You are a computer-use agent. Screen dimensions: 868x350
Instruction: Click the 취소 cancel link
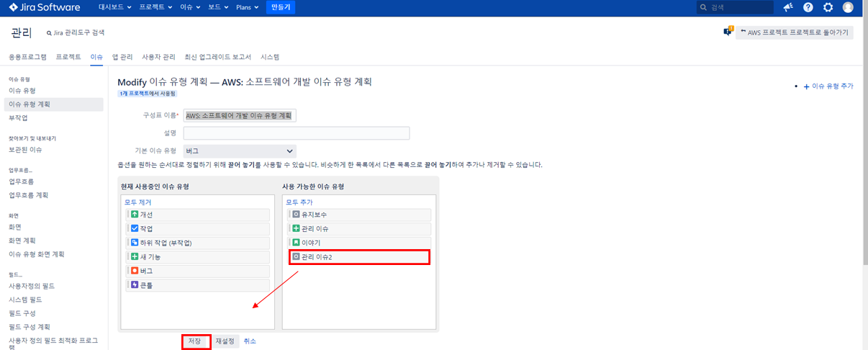250,341
